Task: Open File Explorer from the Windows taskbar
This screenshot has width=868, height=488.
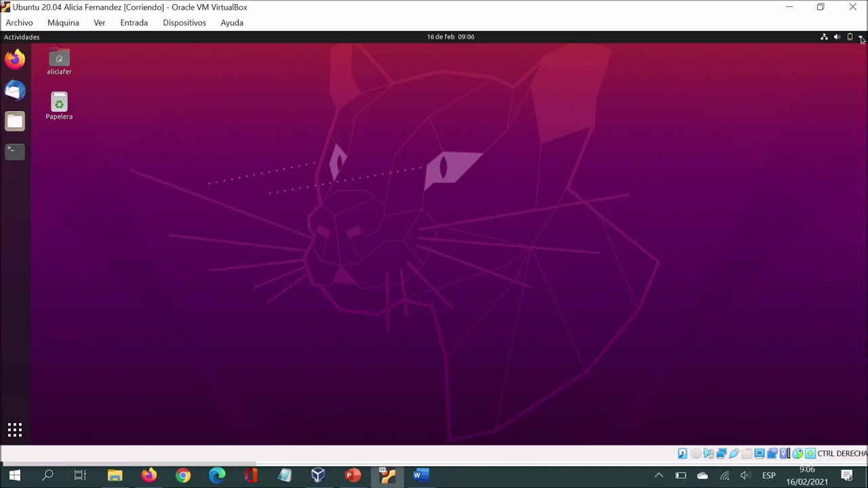Action: [115, 475]
